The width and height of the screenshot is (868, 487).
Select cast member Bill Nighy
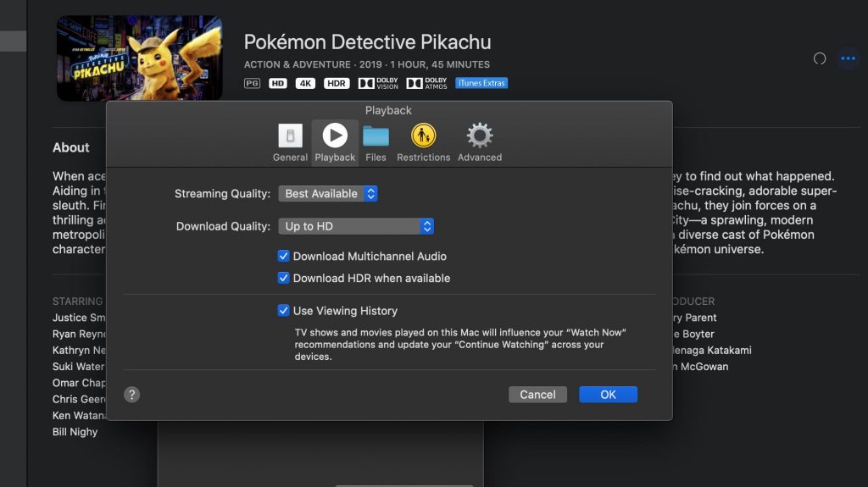coord(75,432)
